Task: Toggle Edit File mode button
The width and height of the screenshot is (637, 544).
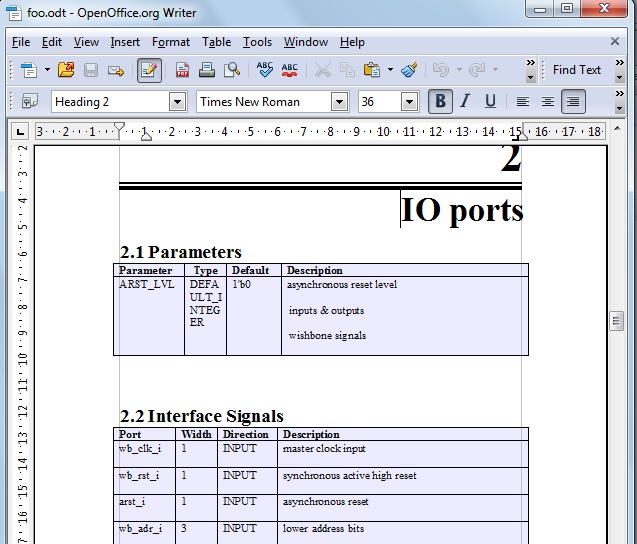Action: pyautogui.click(x=149, y=70)
